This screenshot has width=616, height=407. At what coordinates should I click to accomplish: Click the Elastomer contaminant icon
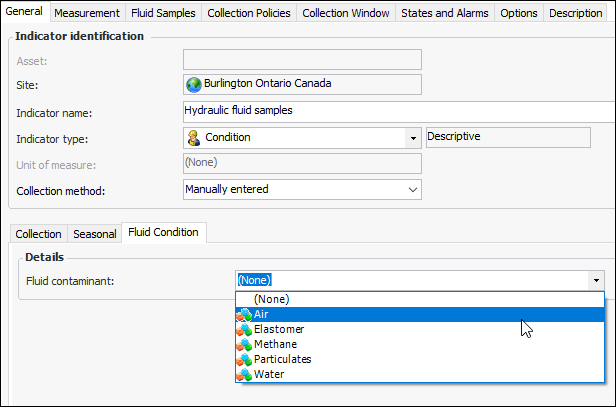[245, 329]
